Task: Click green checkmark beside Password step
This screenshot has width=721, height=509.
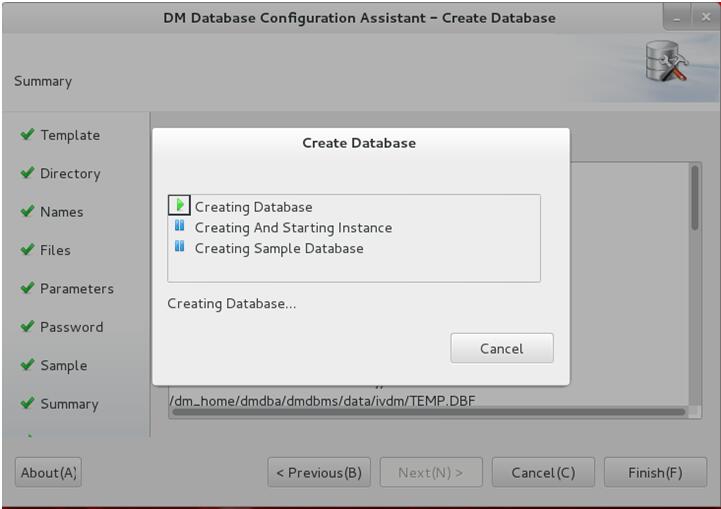Action: (x=28, y=326)
